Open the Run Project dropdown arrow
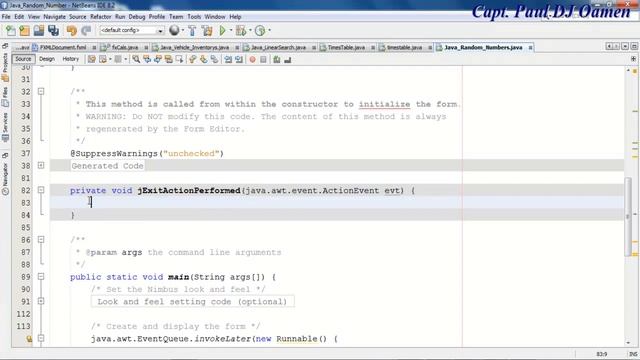640x360 pixels. [231, 31]
